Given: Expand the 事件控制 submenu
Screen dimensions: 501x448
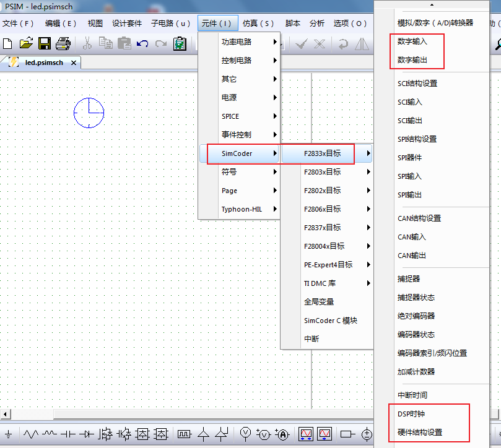Looking at the screenshot, I should (x=239, y=135).
